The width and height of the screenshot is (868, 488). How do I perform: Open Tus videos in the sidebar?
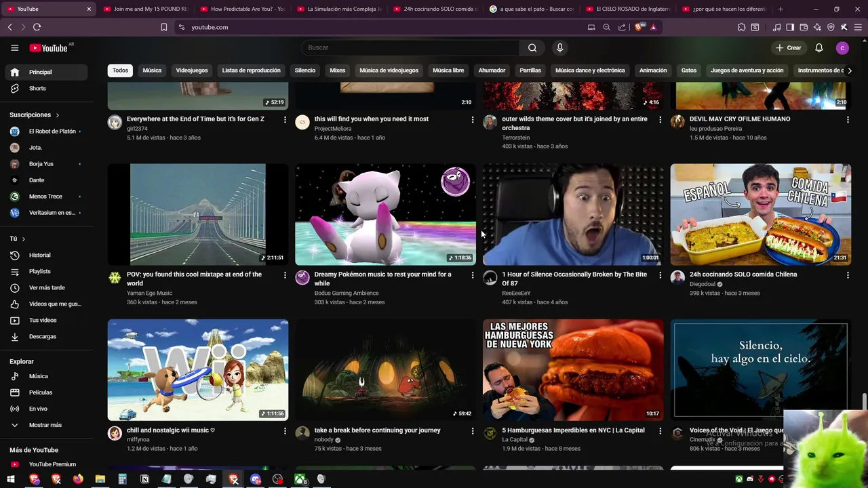[44, 320]
